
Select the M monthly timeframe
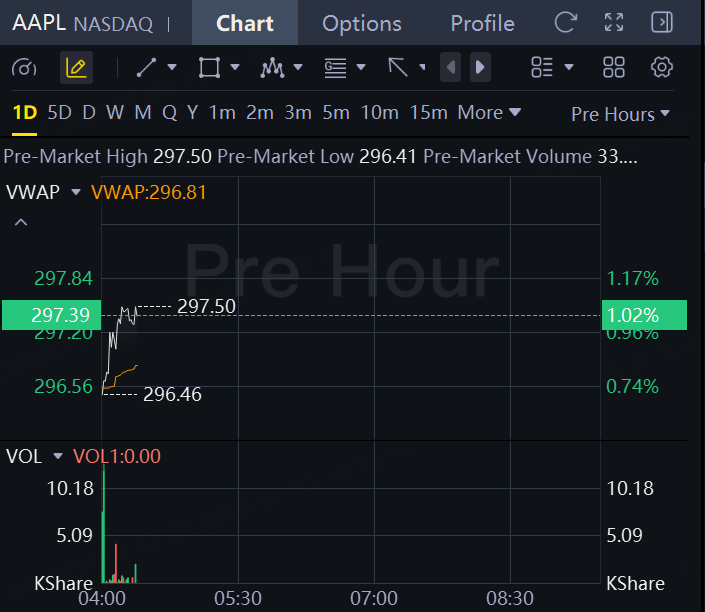pyautogui.click(x=143, y=112)
